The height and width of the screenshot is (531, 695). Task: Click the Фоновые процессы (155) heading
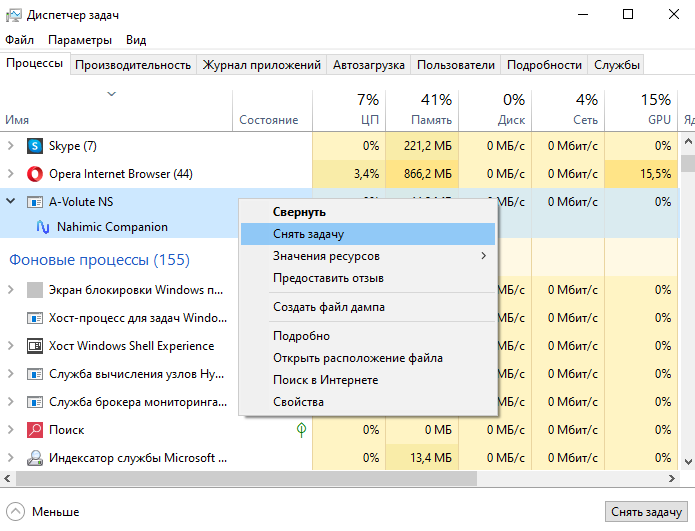click(x=99, y=260)
